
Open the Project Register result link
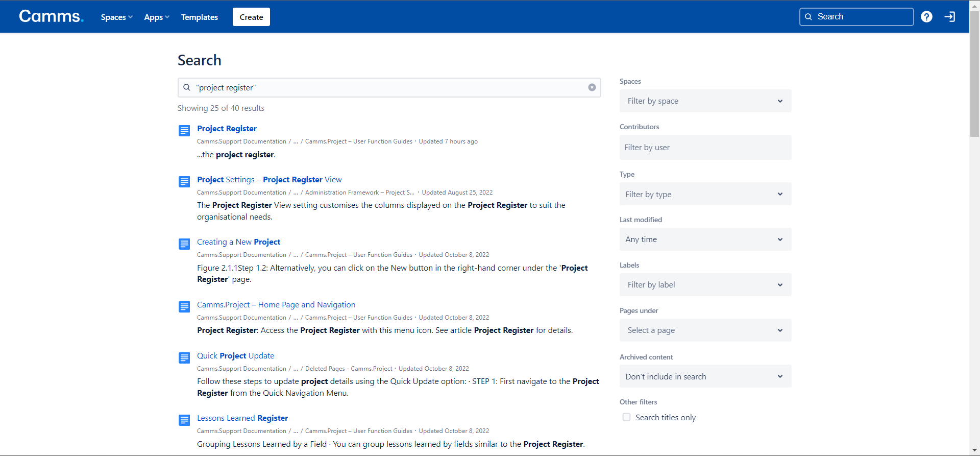coord(227,129)
